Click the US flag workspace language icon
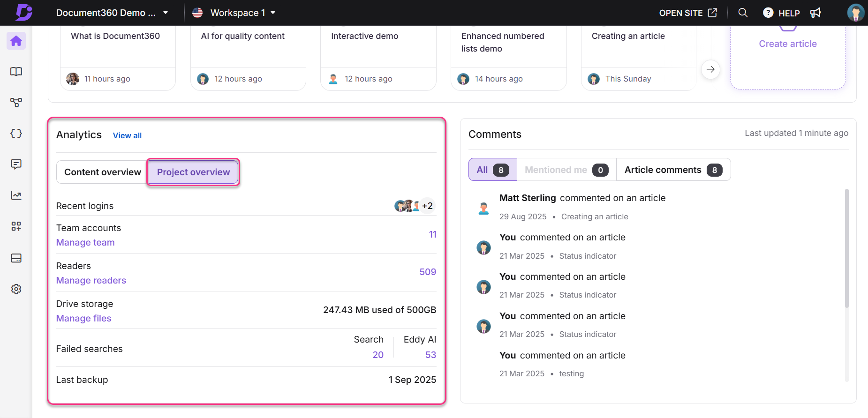868x418 pixels. 197,13
